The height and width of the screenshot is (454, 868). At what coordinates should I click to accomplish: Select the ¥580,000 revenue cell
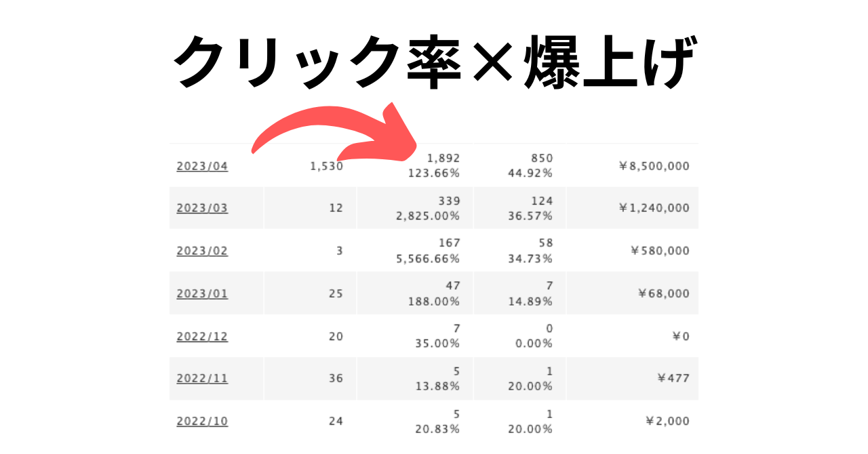tap(632, 251)
